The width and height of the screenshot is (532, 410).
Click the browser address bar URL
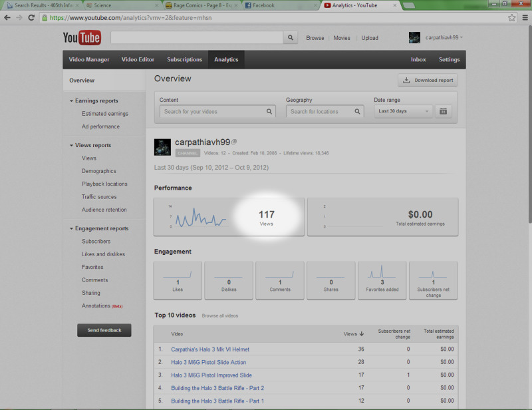(130, 18)
